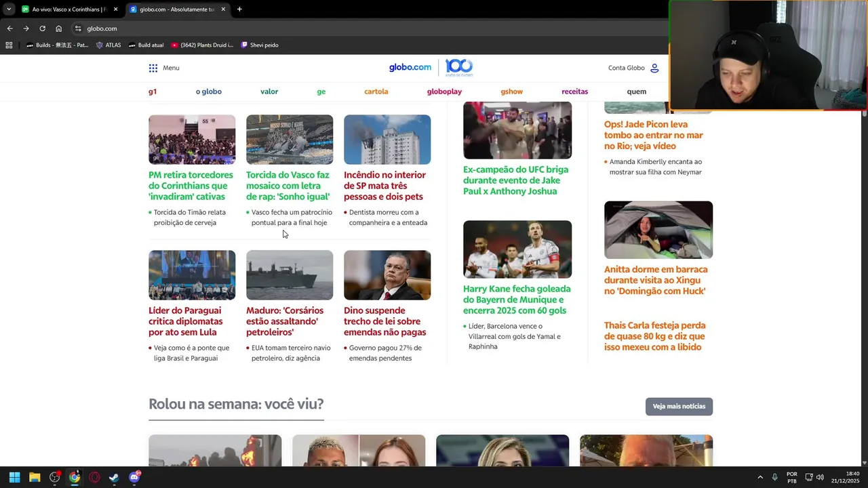Open the tab search dropdown arrow
The height and width of the screenshot is (488, 868).
click(x=8, y=9)
